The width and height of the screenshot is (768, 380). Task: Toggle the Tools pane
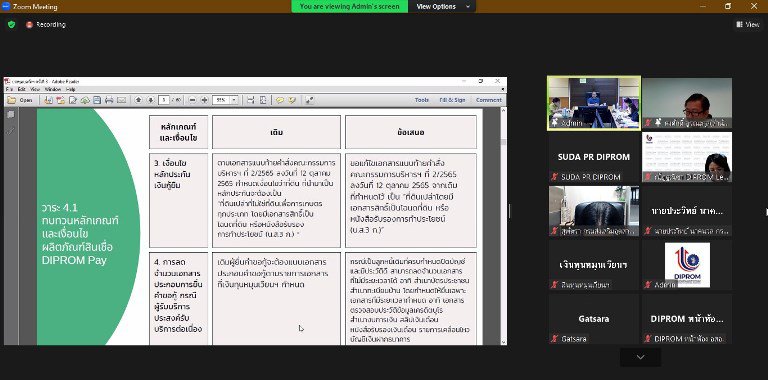[x=422, y=100]
